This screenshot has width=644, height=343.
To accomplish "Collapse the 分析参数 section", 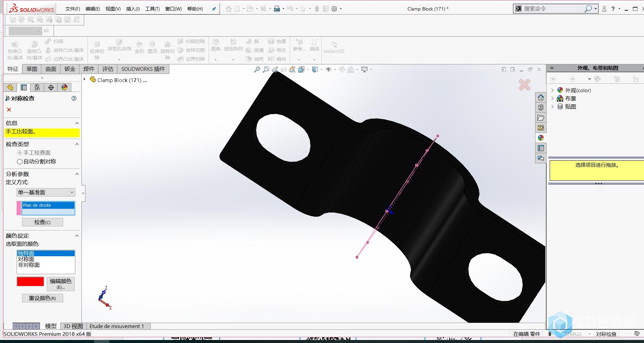I will [x=77, y=174].
